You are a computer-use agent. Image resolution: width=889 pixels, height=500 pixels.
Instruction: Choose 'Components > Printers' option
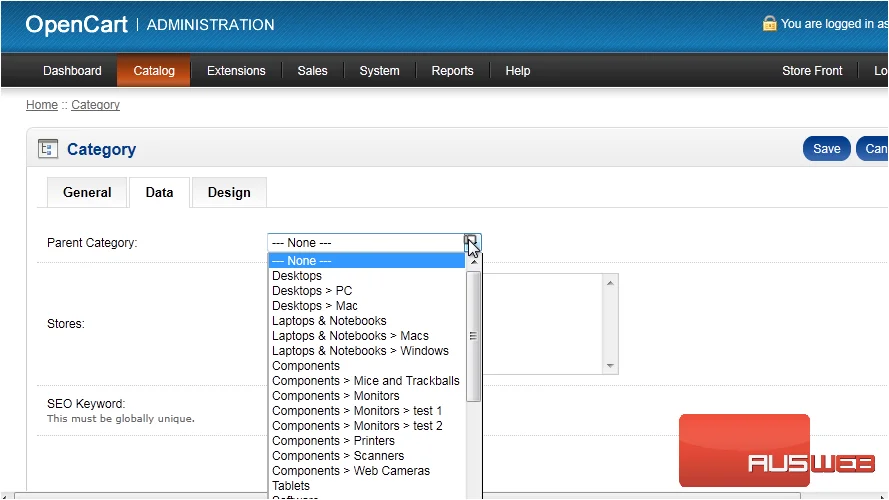[366, 441]
